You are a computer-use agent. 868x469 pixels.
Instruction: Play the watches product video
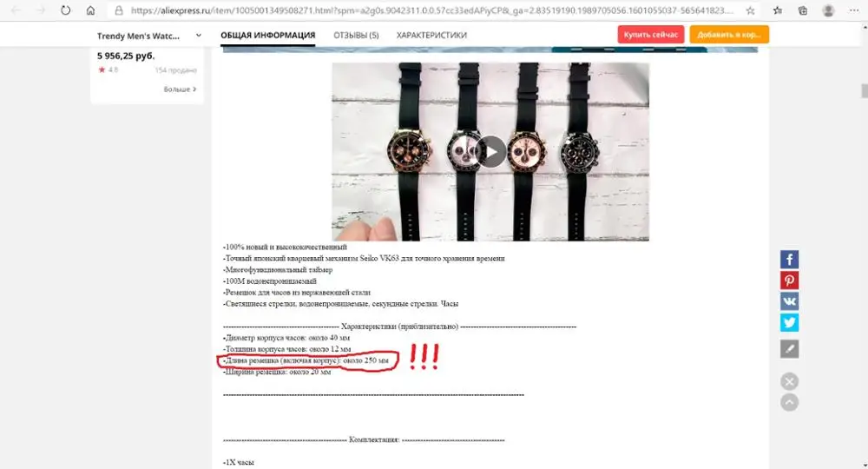coord(490,151)
